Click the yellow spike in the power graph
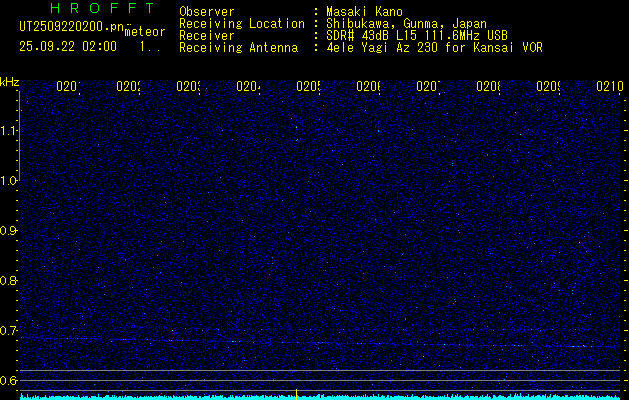 click(x=297, y=392)
